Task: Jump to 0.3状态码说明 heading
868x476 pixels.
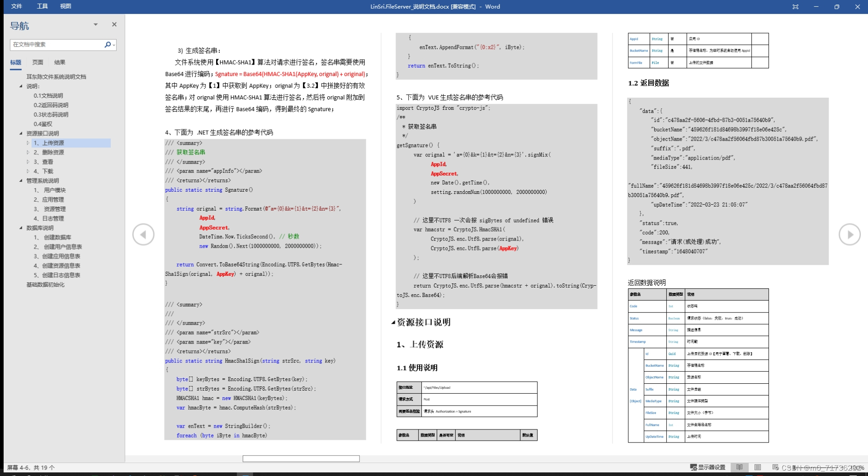Action: tap(51, 115)
